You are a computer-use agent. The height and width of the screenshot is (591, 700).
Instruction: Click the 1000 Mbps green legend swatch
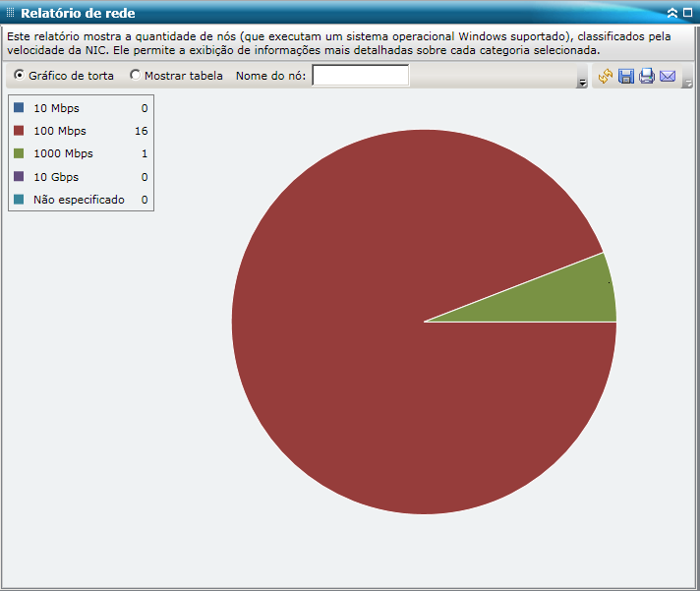(19, 153)
